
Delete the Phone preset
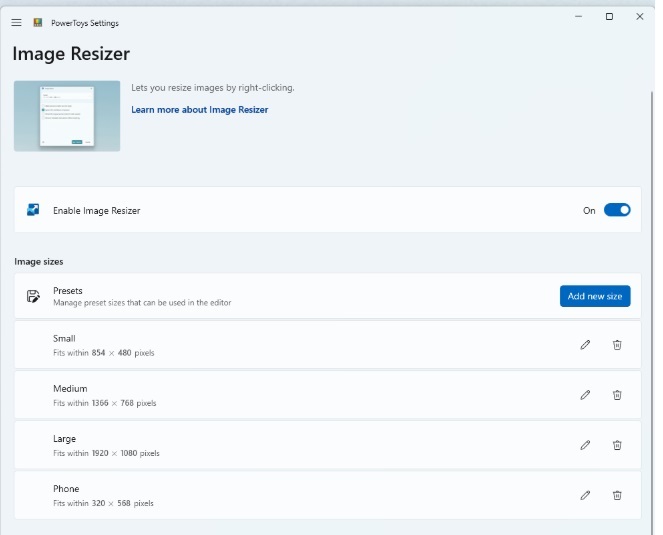pos(617,495)
